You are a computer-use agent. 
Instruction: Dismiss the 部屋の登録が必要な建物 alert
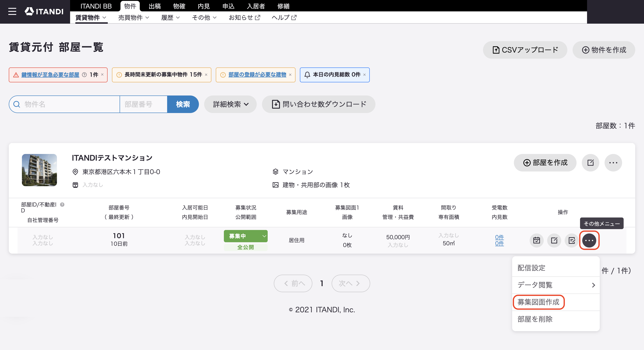pyautogui.click(x=290, y=75)
